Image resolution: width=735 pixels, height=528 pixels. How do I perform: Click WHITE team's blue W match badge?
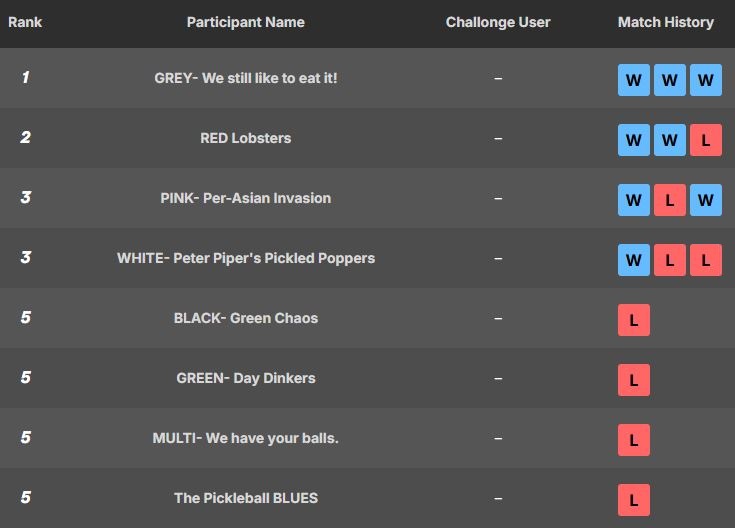[634, 260]
